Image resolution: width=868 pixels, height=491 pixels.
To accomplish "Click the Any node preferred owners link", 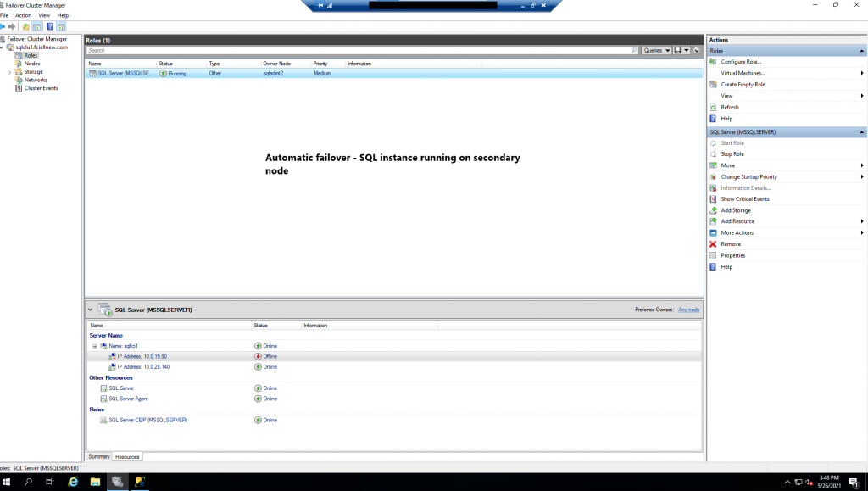I will [x=687, y=309].
